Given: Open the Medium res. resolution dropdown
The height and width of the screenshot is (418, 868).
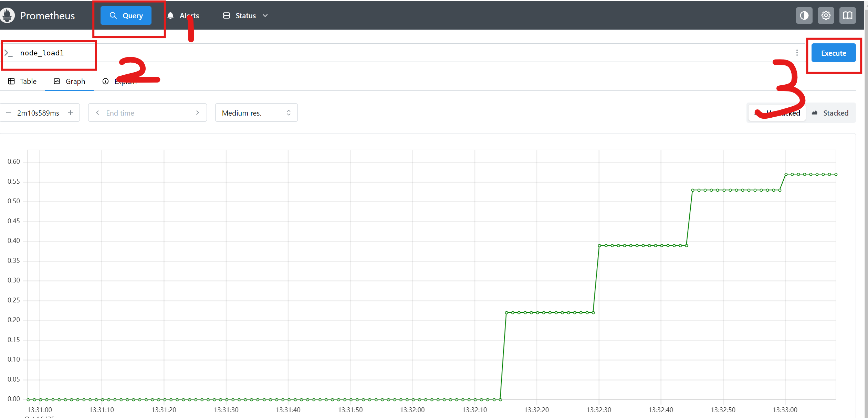Looking at the screenshot, I should (256, 113).
